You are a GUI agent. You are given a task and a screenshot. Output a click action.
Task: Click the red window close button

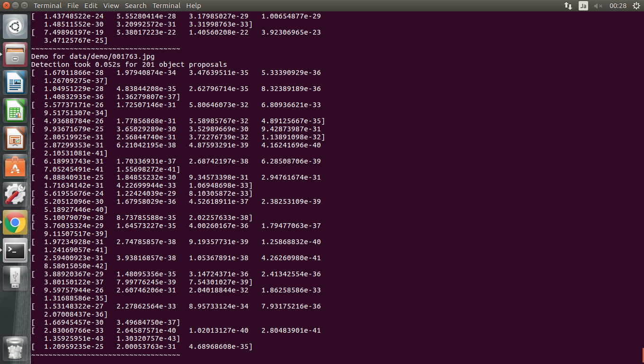[6, 6]
